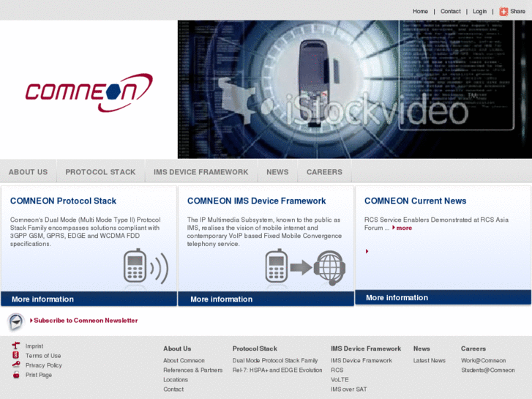Open IMS over SAT footer link
This screenshot has height=399, width=532.
349,389
